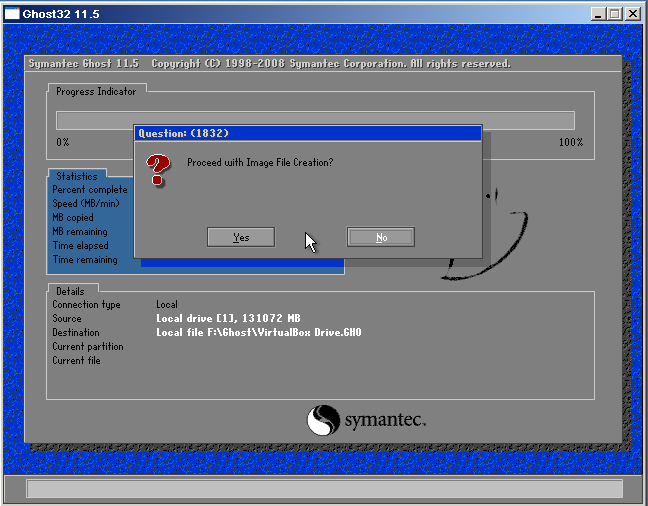Click Yes to proceed with image creation

point(240,237)
